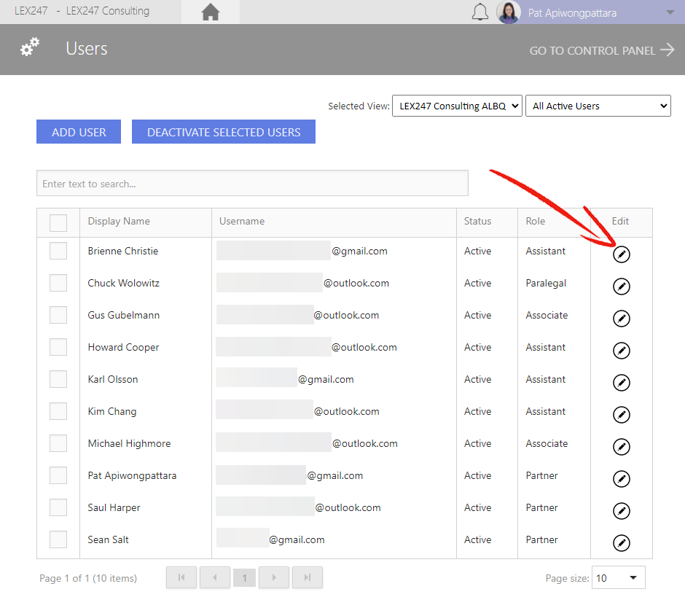Click Pat Apiwongpattara's profile avatar
This screenshot has width=685, height=616.
[508, 12]
